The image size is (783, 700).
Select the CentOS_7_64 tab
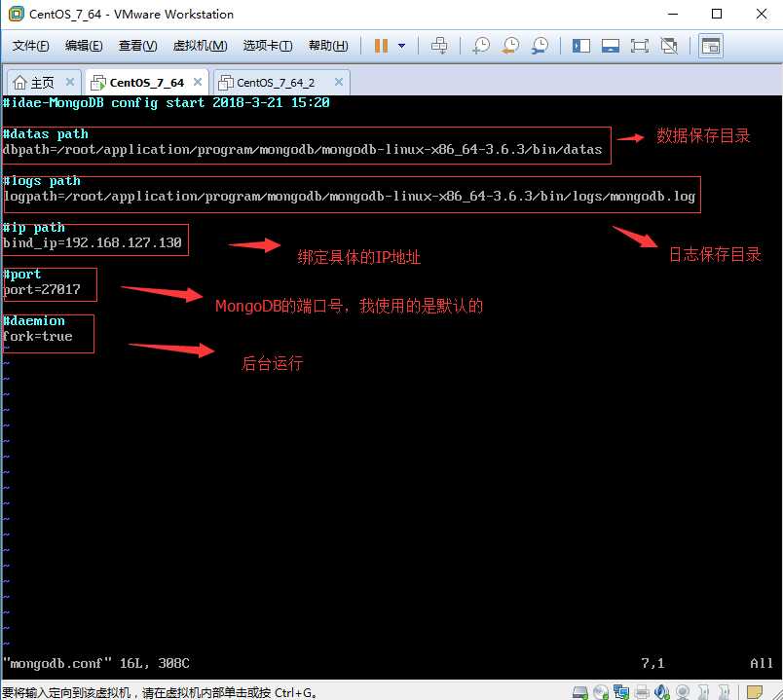pyautogui.click(x=147, y=83)
